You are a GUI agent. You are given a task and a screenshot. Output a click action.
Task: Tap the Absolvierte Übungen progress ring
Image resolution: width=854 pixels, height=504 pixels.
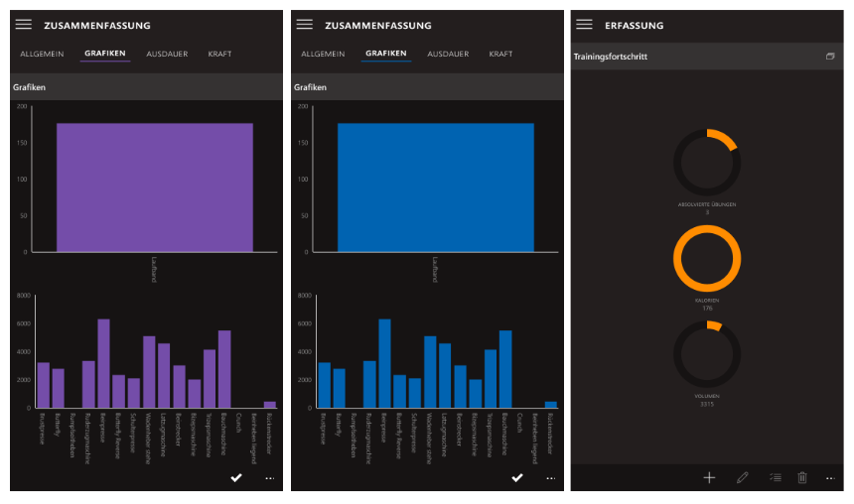(707, 162)
